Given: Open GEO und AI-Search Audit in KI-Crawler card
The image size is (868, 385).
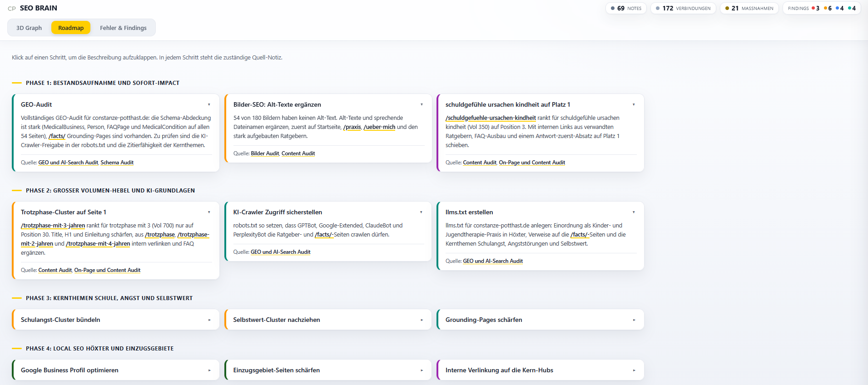Looking at the screenshot, I should (281, 252).
